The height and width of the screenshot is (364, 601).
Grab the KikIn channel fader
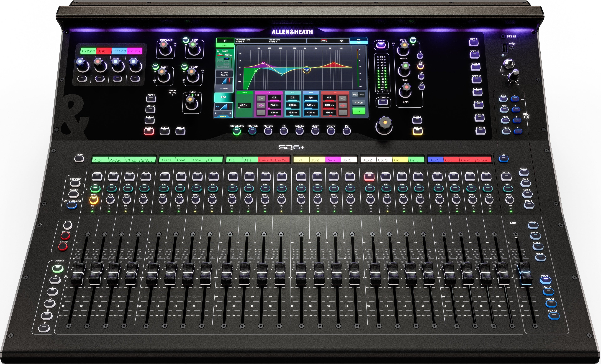(x=78, y=274)
